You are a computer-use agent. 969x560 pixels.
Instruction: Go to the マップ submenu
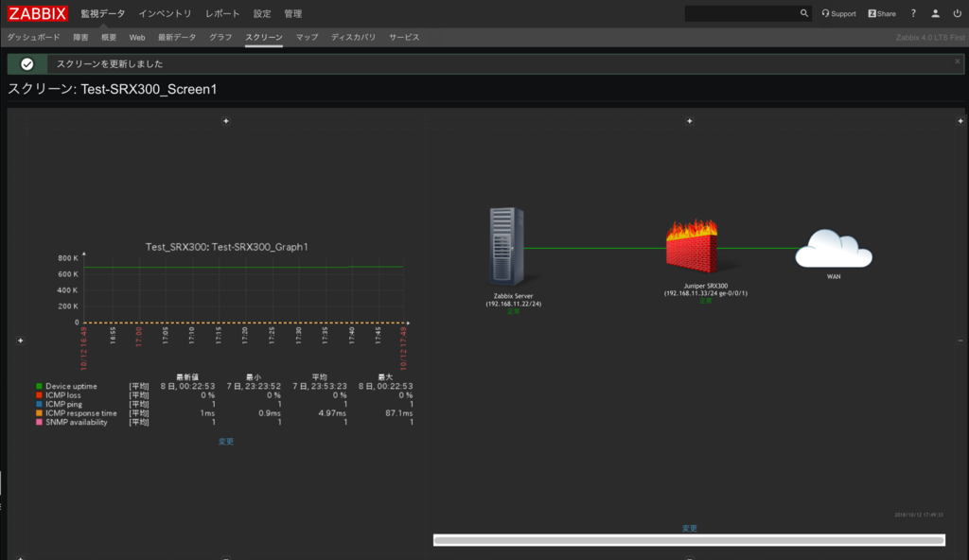(x=308, y=37)
